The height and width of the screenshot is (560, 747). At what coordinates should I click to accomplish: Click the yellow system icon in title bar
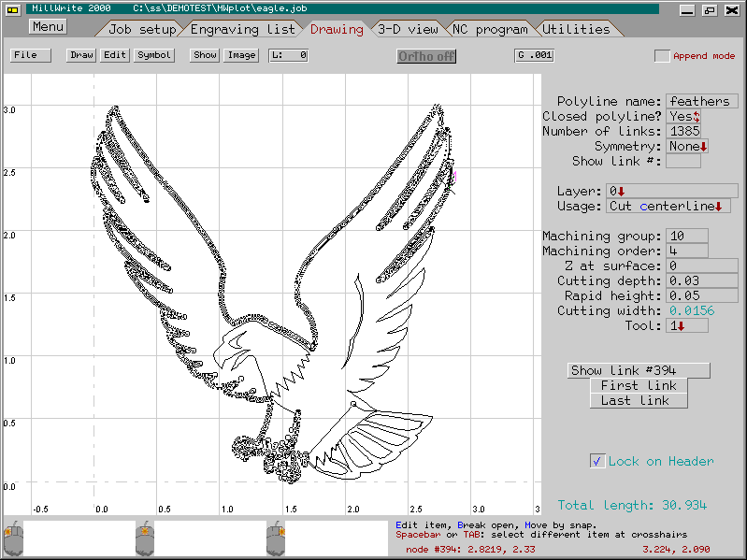coord(13,8)
